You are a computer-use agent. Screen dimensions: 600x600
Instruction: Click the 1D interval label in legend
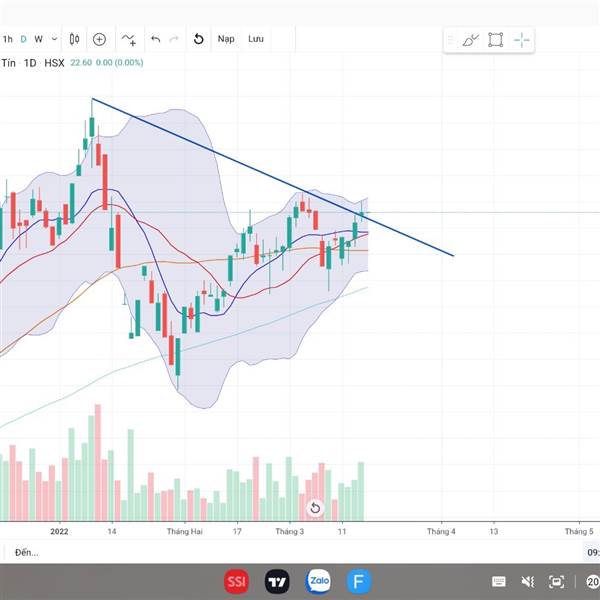pos(30,63)
